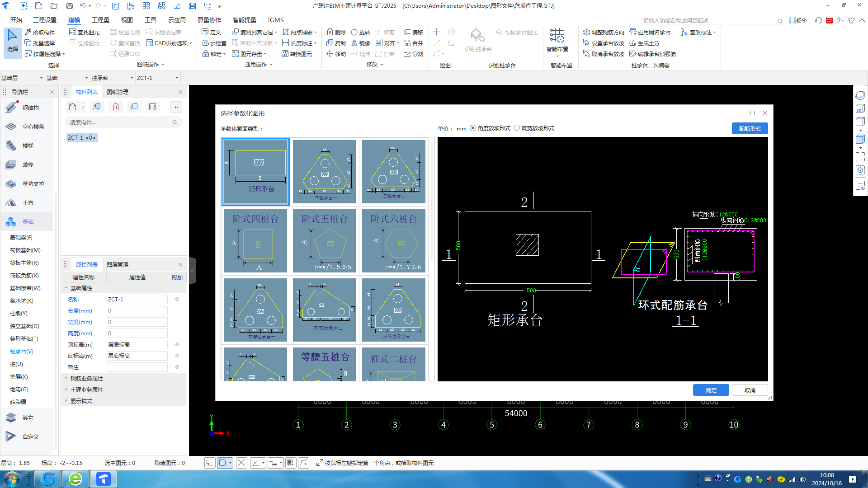Viewport: 868px width, 488px height.
Task: Select the 镜像 mirror tool
Action: click(361, 43)
